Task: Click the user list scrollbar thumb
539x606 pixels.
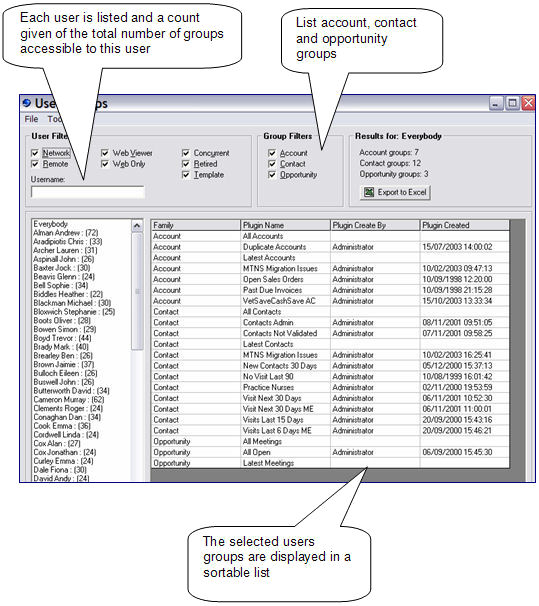Action: tap(137, 291)
